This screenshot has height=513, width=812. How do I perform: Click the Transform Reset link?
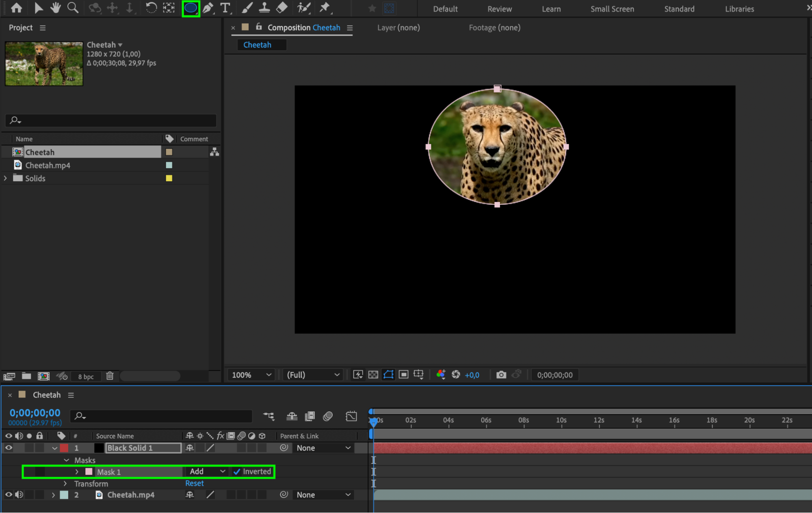pos(194,483)
